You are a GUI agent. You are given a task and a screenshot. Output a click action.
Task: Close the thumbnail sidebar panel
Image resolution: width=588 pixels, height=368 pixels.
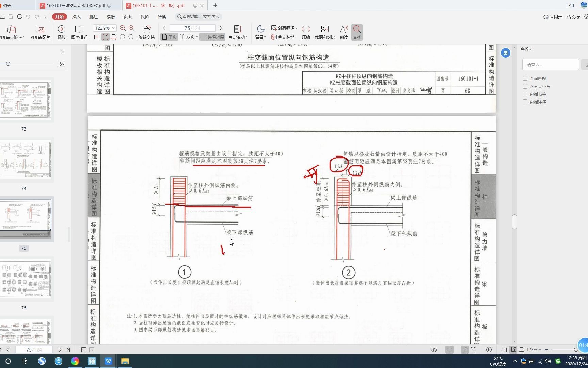point(63,52)
